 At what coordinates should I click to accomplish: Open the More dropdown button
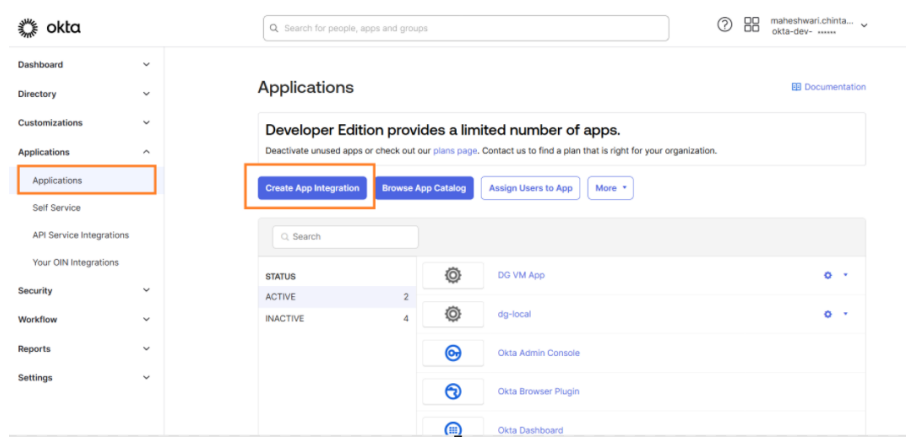click(610, 188)
